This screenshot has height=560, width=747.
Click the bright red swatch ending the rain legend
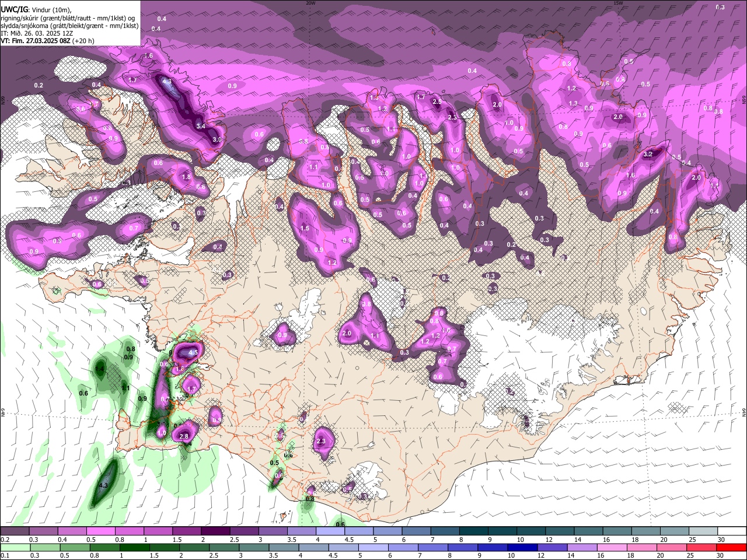[731, 548]
